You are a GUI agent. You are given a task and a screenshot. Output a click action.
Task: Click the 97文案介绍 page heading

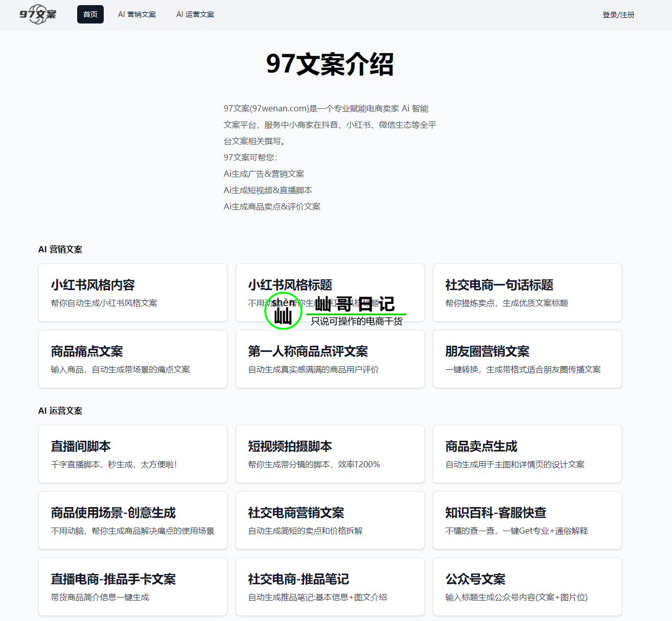pyautogui.click(x=330, y=64)
